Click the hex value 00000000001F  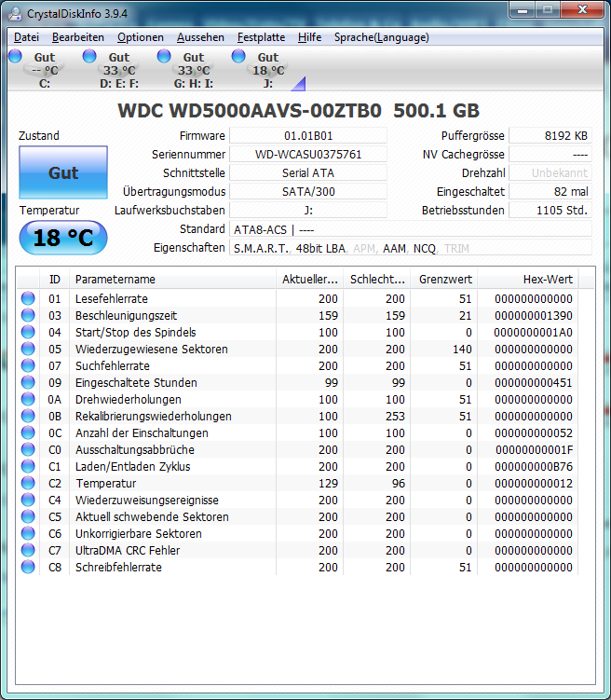534,450
